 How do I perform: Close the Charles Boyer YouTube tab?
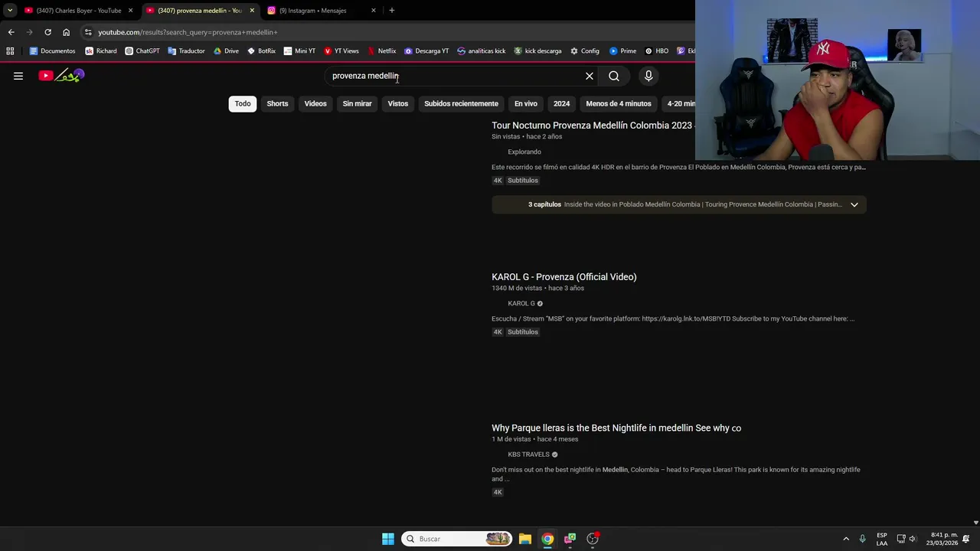tap(130, 10)
